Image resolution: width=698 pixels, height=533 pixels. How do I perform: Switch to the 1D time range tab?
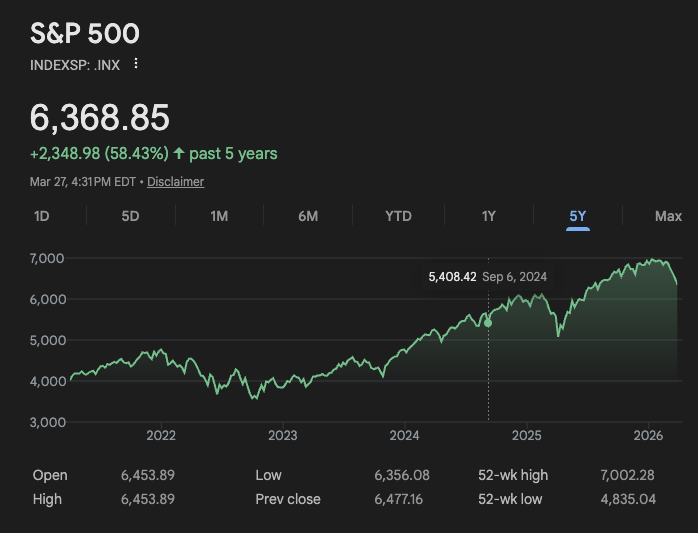coord(42,216)
